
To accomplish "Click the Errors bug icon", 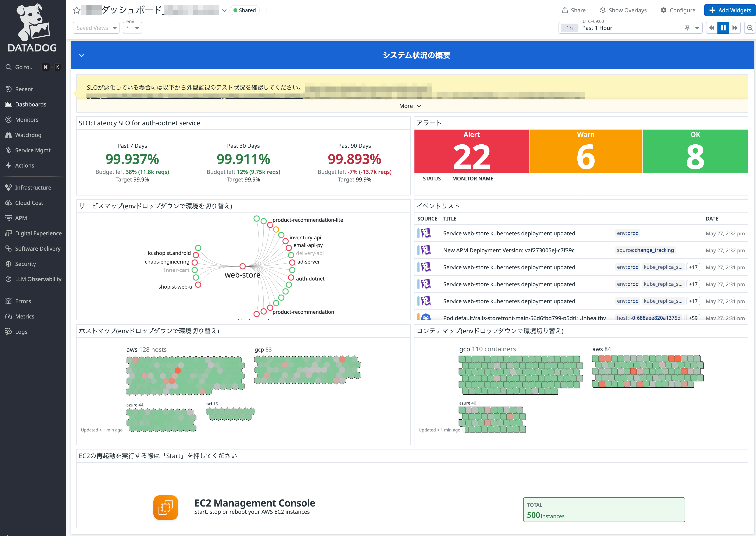I will [8, 301].
